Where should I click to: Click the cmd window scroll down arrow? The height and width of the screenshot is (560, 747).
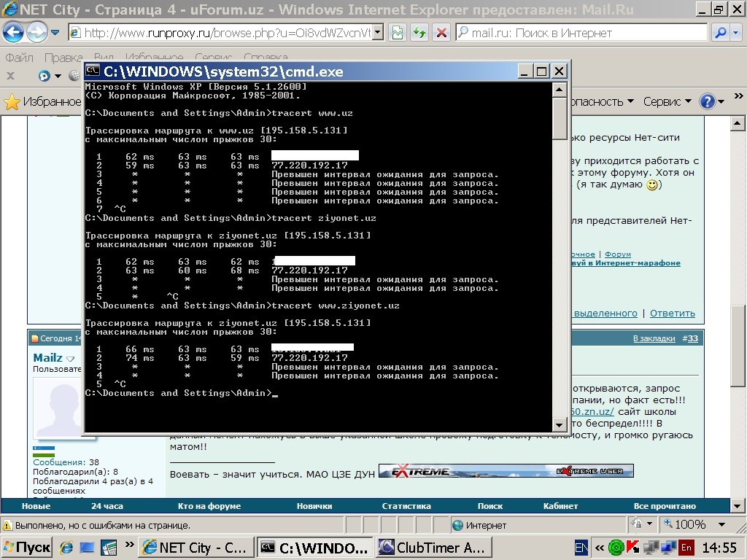click(x=560, y=425)
